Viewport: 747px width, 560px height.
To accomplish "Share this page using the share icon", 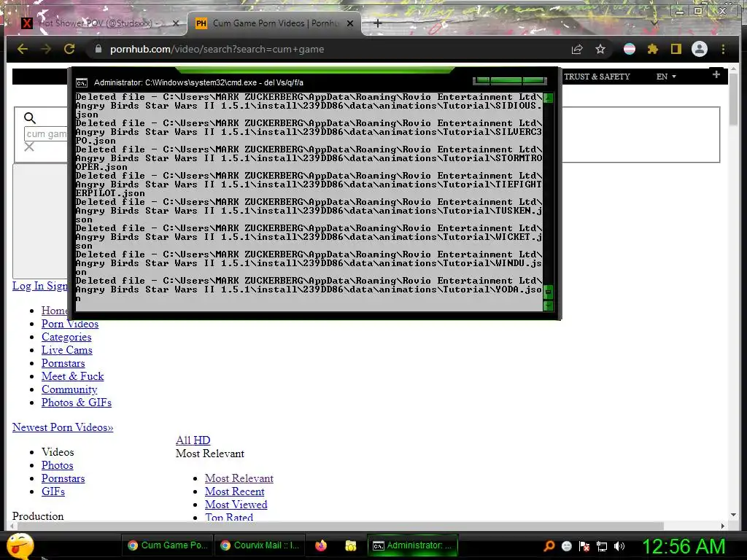I will click(x=577, y=49).
